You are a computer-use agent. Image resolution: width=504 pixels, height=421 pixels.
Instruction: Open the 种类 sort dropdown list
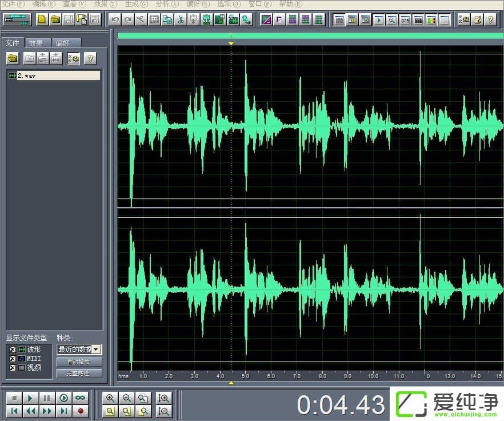[x=97, y=349]
